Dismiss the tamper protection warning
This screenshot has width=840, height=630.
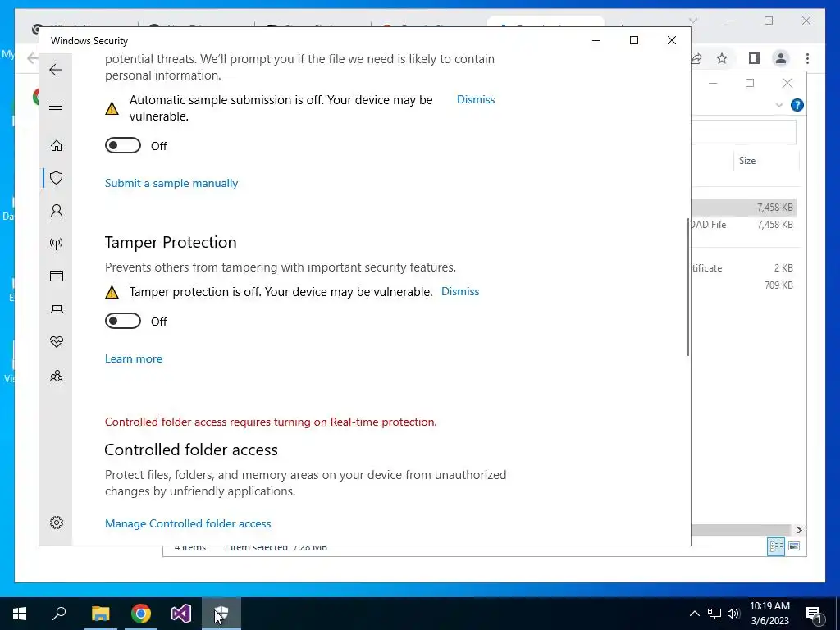pyautogui.click(x=460, y=291)
